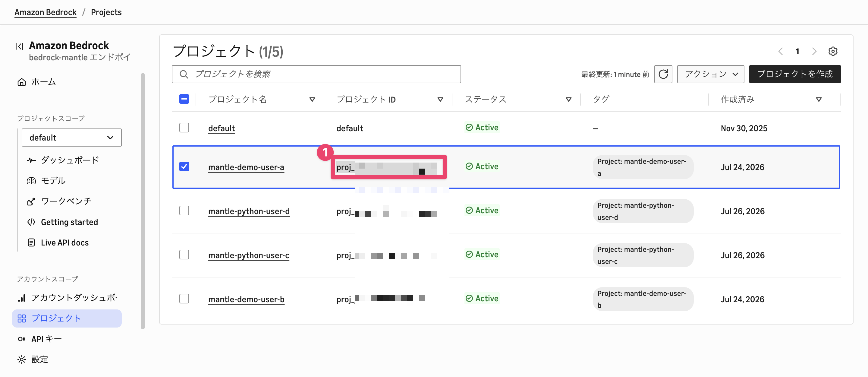Click Active status icon for mantle-demo-user-a
Screen dimensions: 868x377
click(469, 166)
